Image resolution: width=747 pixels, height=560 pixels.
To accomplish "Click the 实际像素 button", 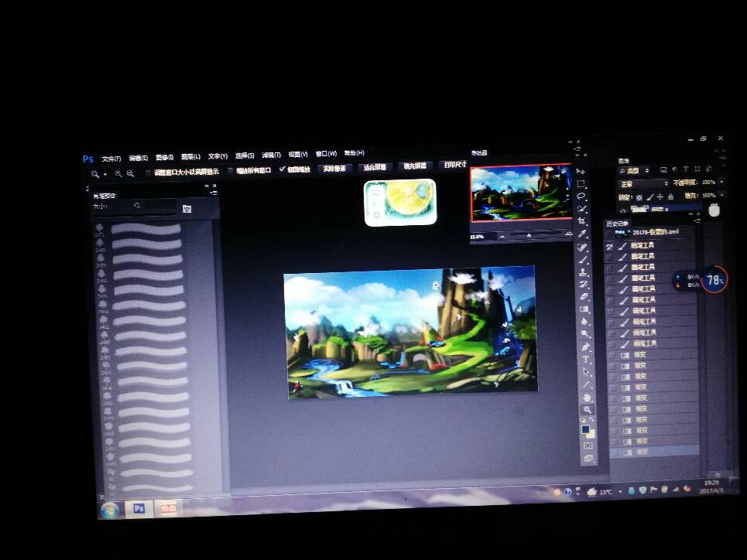I will tap(335, 168).
